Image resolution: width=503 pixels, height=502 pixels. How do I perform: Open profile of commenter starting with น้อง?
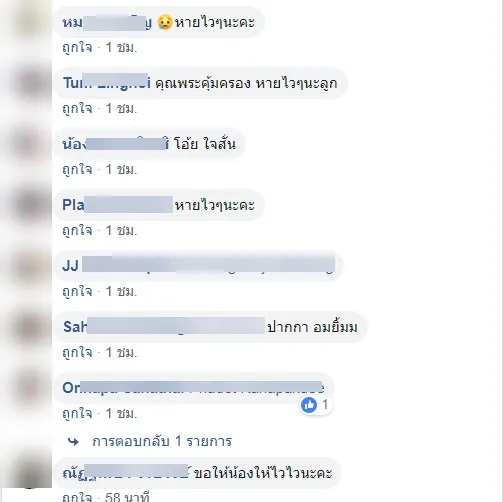(115, 144)
